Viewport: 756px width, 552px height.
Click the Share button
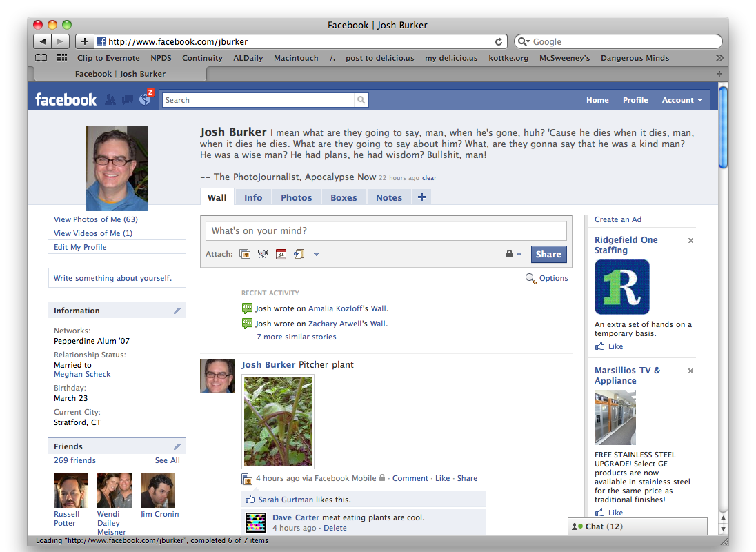tap(548, 254)
